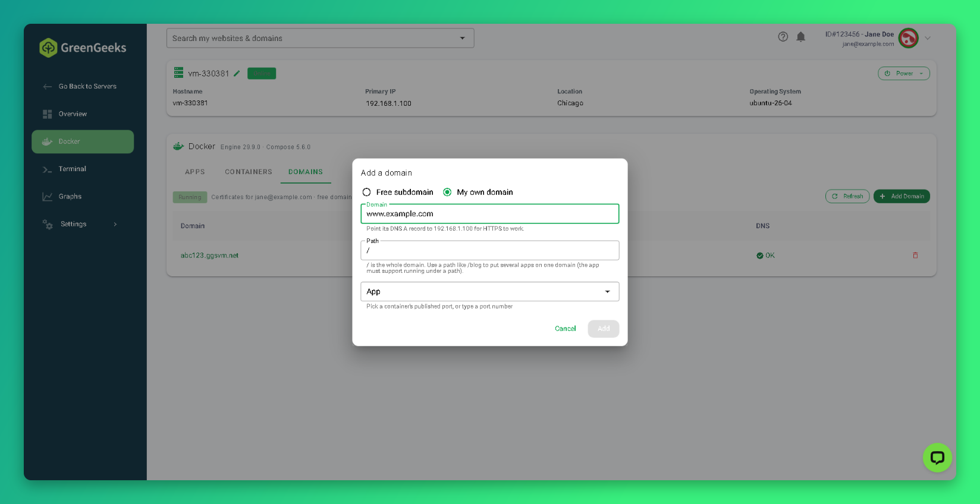Viewport: 980px width, 504px height.
Task: Open the Graphs page label
Action: tap(70, 197)
